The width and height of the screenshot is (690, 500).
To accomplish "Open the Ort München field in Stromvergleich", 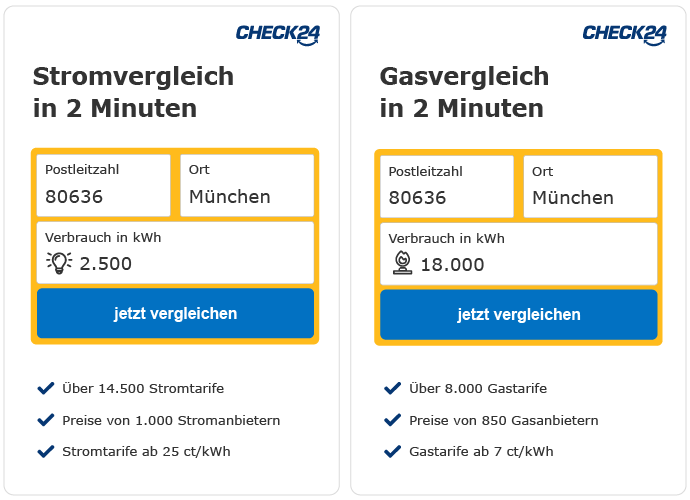I will pyautogui.click(x=247, y=185).
